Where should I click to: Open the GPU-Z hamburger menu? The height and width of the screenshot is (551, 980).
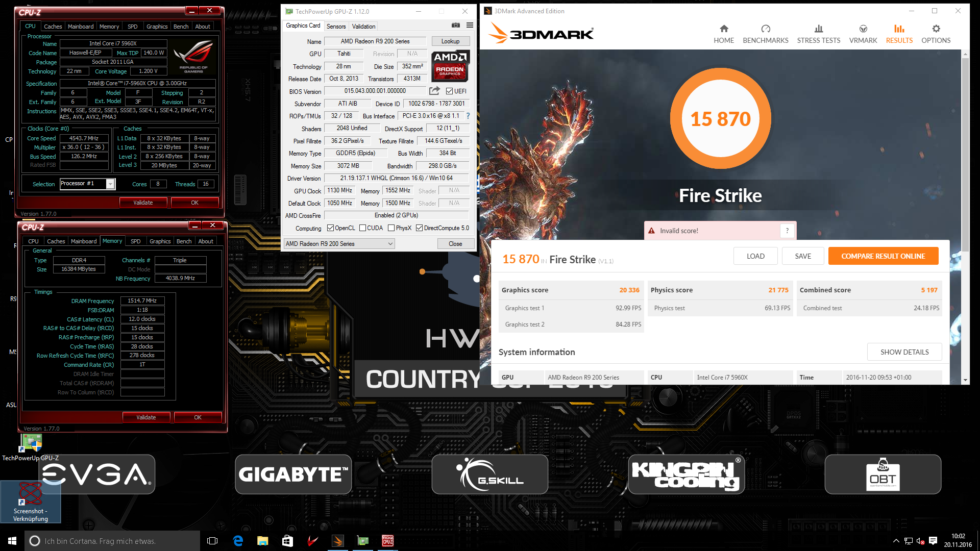tap(470, 25)
